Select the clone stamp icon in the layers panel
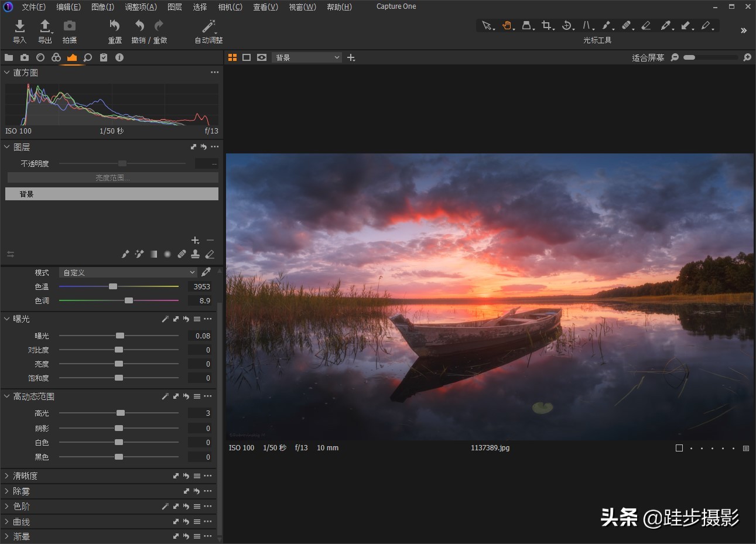The height and width of the screenshot is (544, 756). pos(195,254)
